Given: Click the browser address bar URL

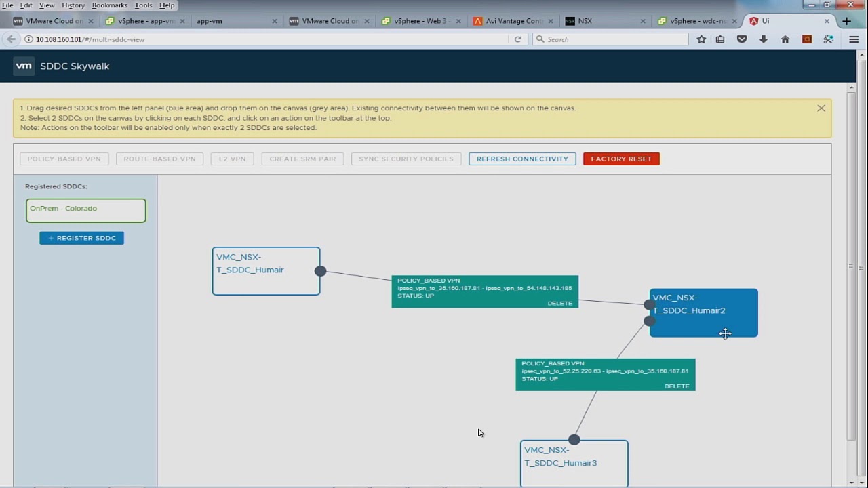Looking at the screenshot, I should click(90, 39).
